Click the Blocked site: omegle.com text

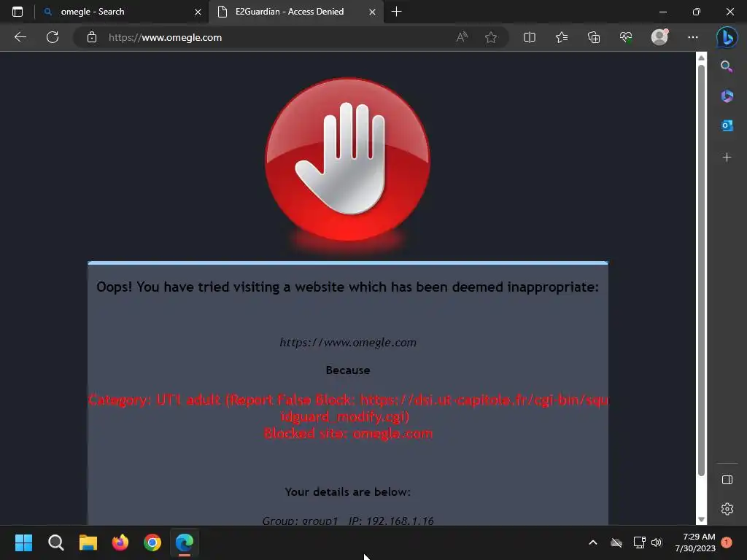[x=348, y=433]
